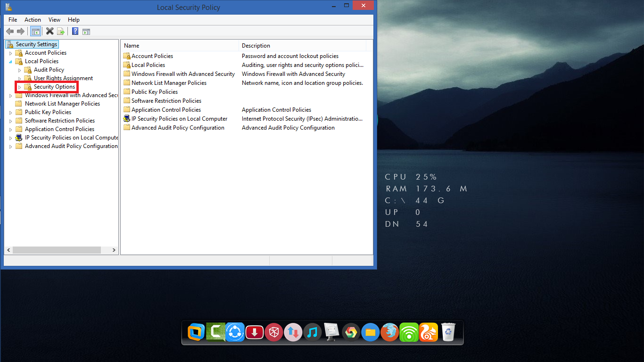Sort list by Description column header

point(303,46)
